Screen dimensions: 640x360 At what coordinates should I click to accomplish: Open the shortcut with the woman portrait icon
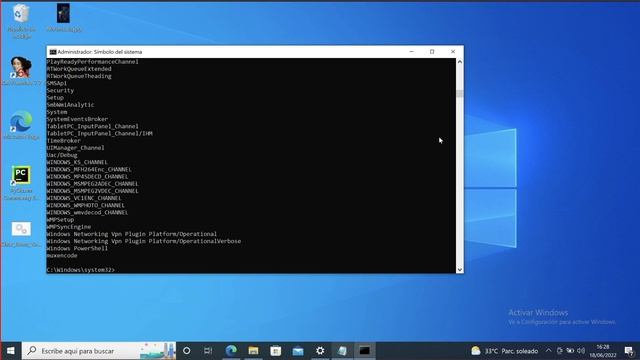(21, 67)
